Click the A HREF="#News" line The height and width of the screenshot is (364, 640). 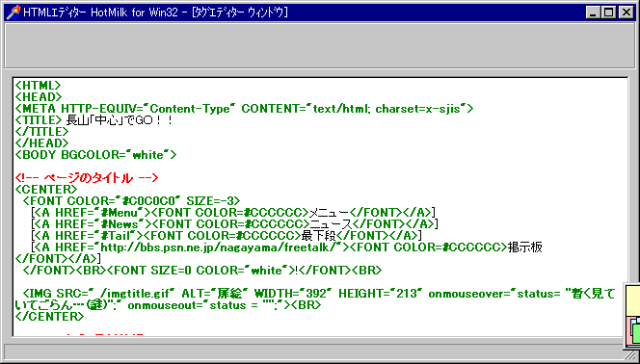point(234,223)
